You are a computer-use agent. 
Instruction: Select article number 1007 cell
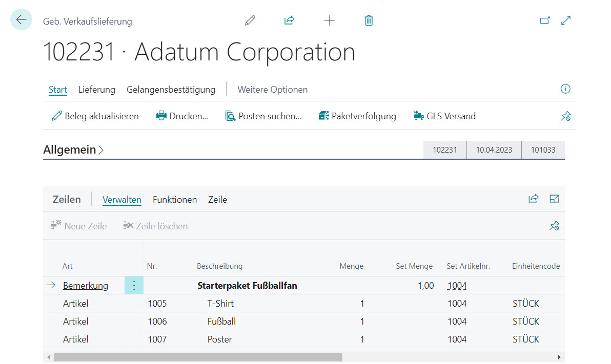point(157,339)
